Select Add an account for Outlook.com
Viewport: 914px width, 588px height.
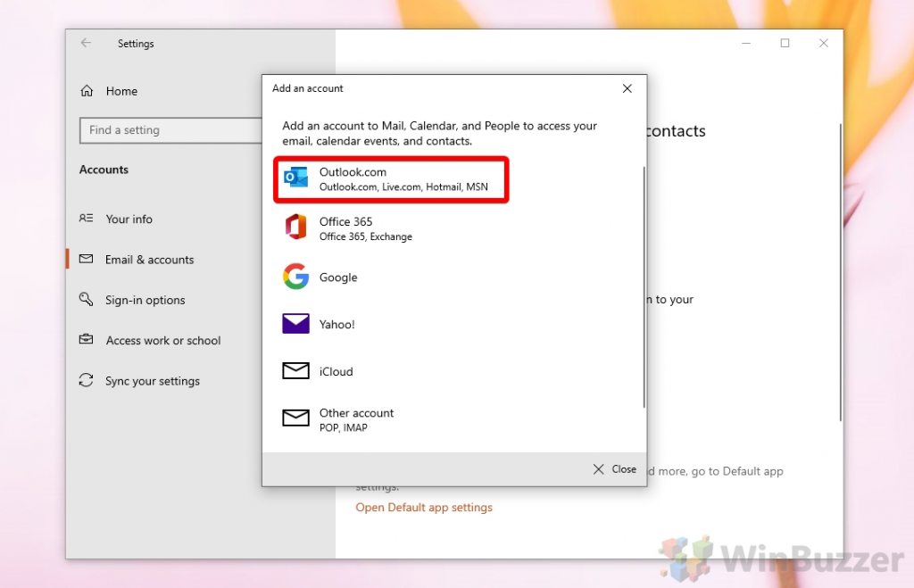390,178
